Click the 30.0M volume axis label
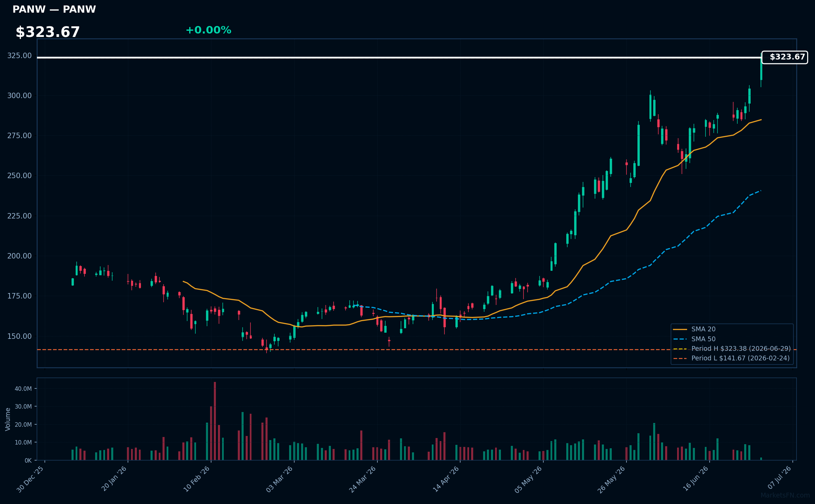The width and height of the screenshot is (815, 504). click(x=23, y=407)
